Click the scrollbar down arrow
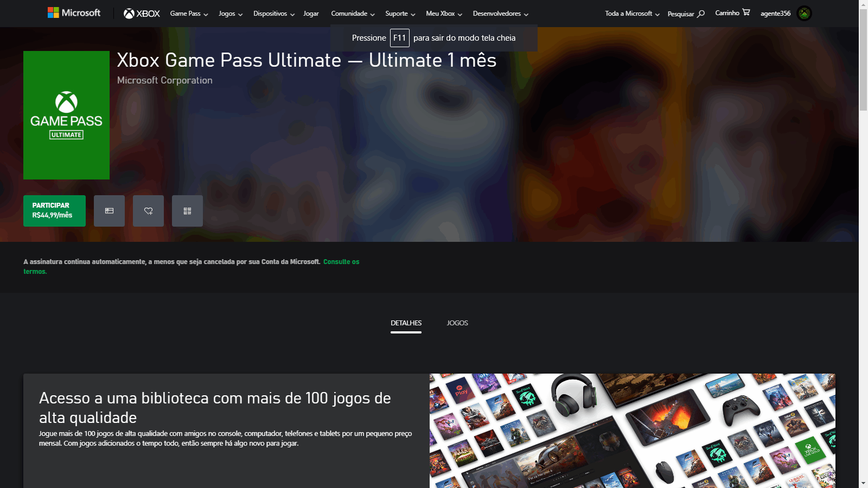 pos(863,483)
